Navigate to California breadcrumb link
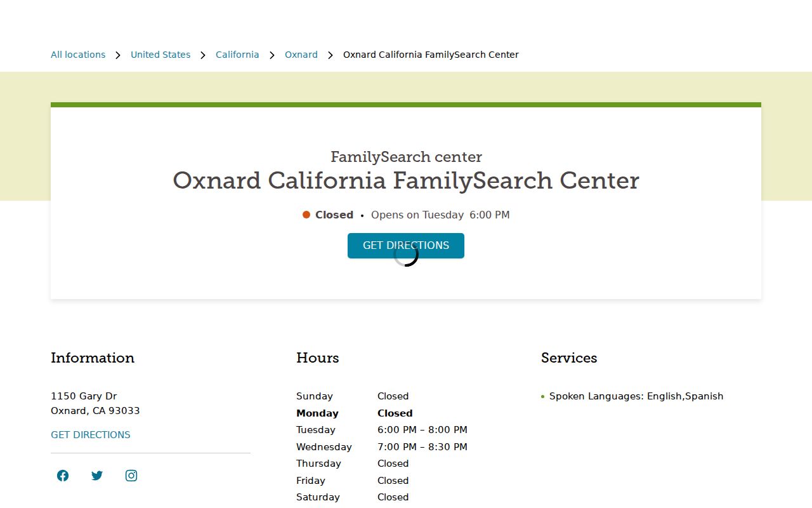The width and height of the screenshot is (812, 508). point(237,55)
